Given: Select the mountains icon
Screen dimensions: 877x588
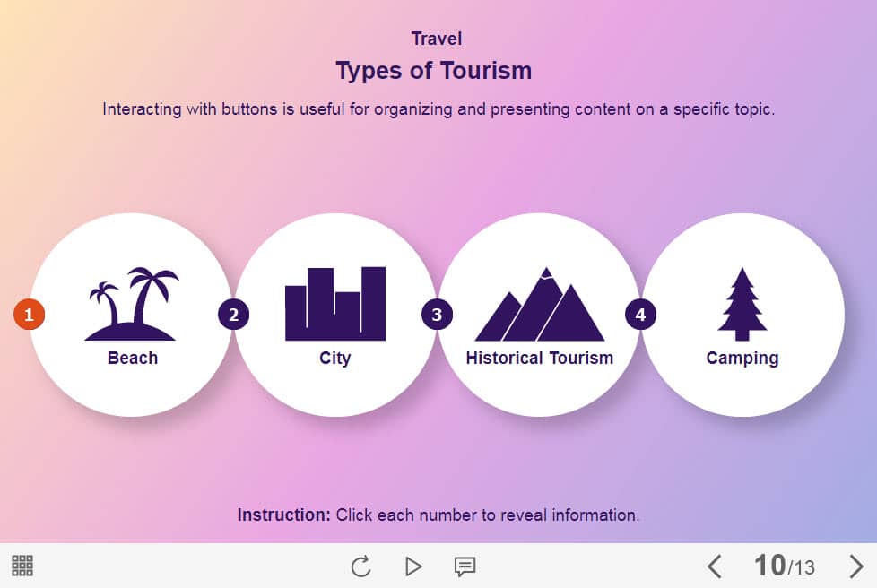Looking at the screenshot, I should [539, 305].
